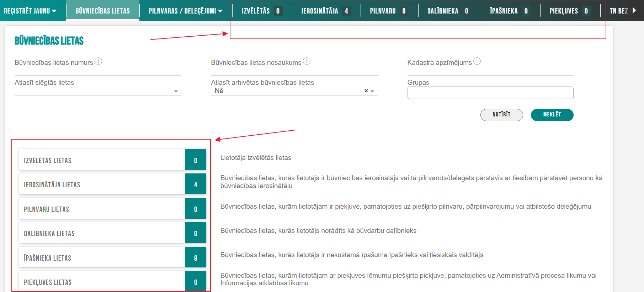
Task: Open the Ierosinātāja tab in the top bar
Action: pos(326,11)
